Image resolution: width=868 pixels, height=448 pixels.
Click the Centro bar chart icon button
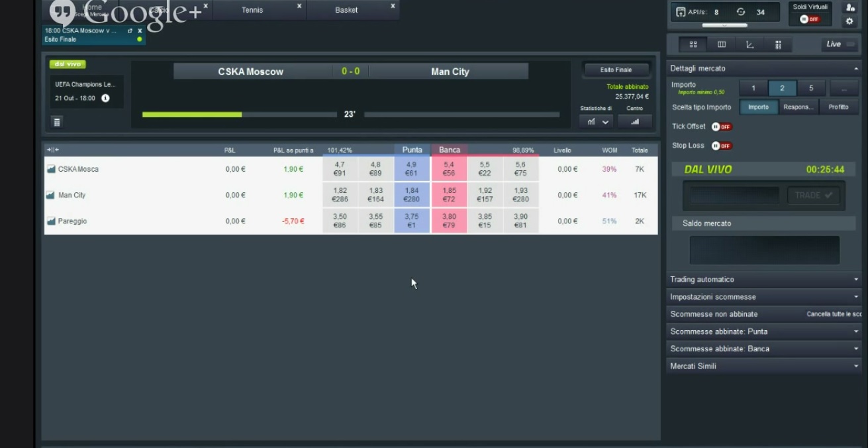635,121
